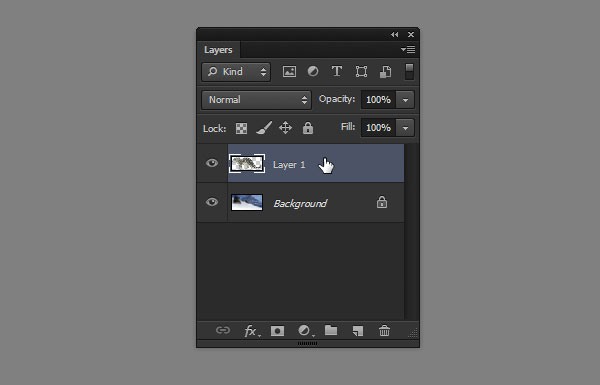Click the Opacity label
The height and width of the screenshot is (385, 600).
click(x=337, y=99)
